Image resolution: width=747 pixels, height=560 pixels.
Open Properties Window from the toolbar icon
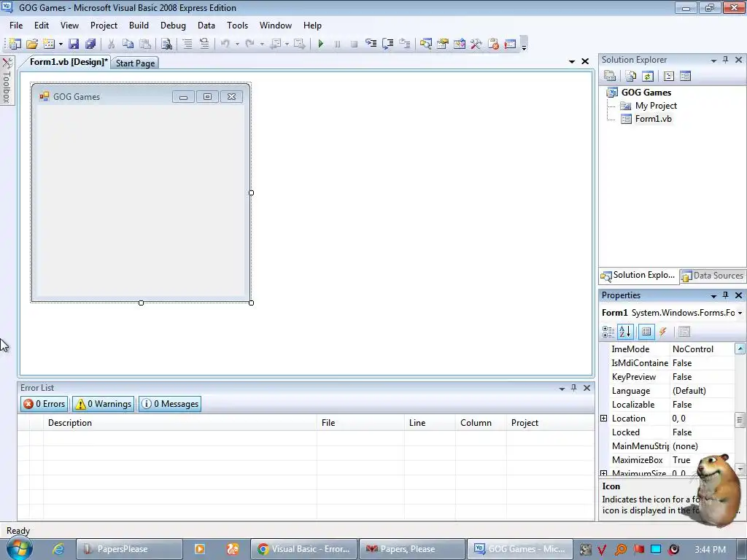pyautogui.click(x=443, y=44)
